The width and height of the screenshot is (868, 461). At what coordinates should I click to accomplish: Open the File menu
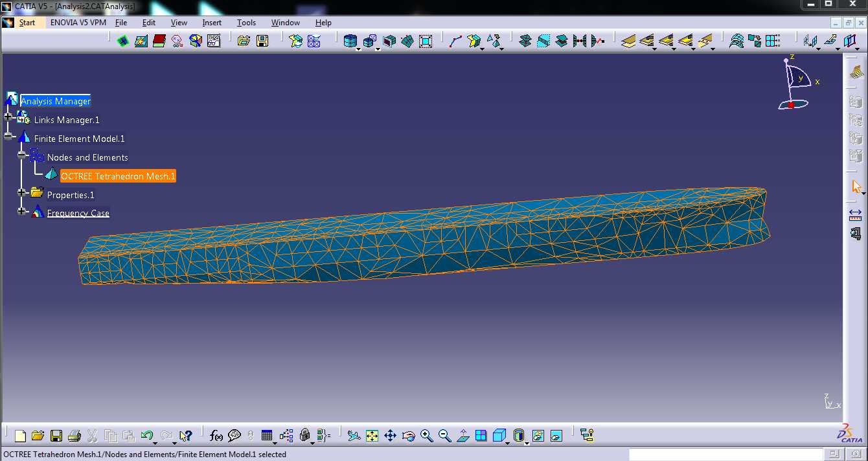click(x=121, y=23)
